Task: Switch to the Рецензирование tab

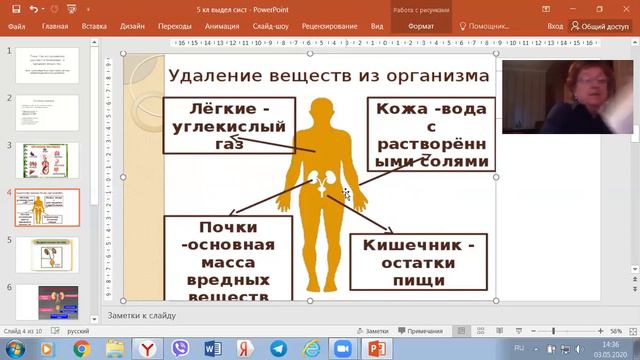Action: click(329, 26)
